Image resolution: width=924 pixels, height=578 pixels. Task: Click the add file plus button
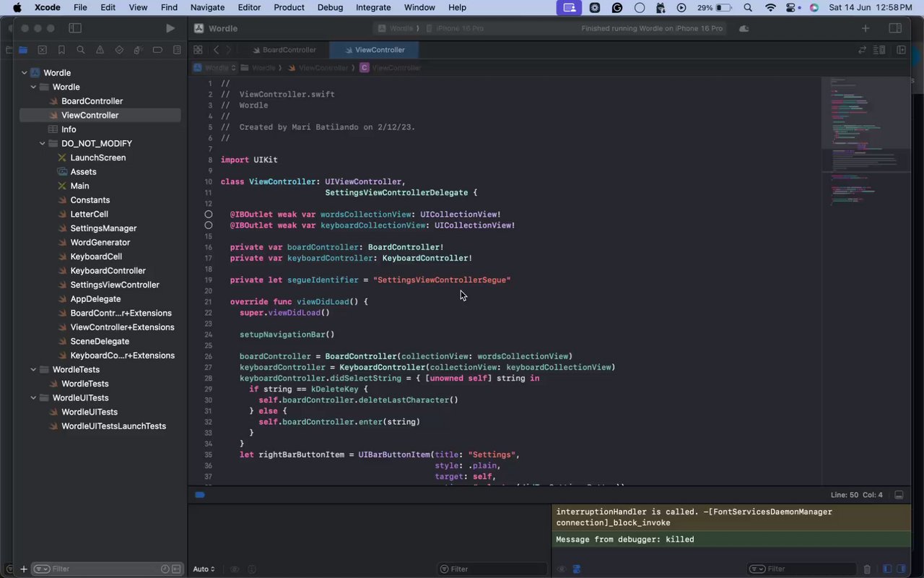23,569
